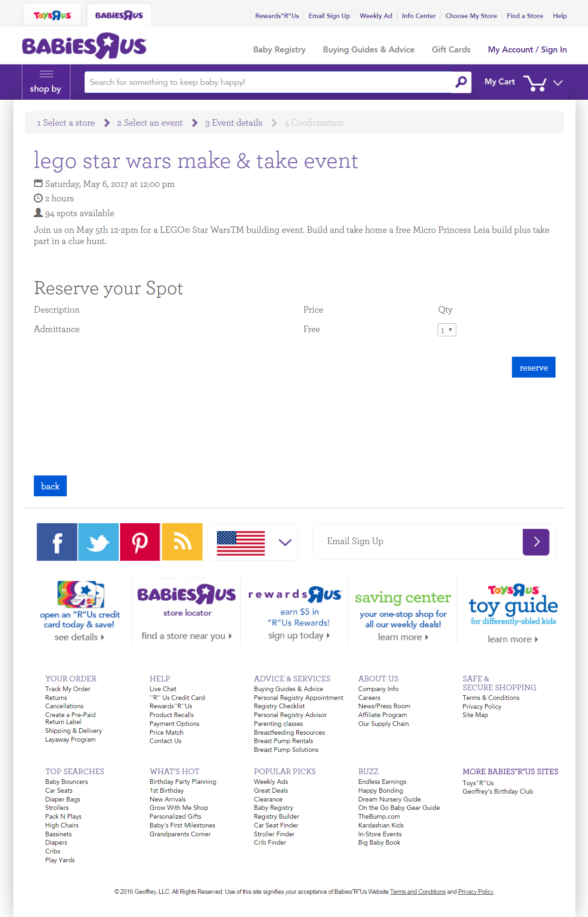The width and height of the screenshot is (588, 917).
Task: Click the search magnifier icon
Action: (x=461, y=82)
